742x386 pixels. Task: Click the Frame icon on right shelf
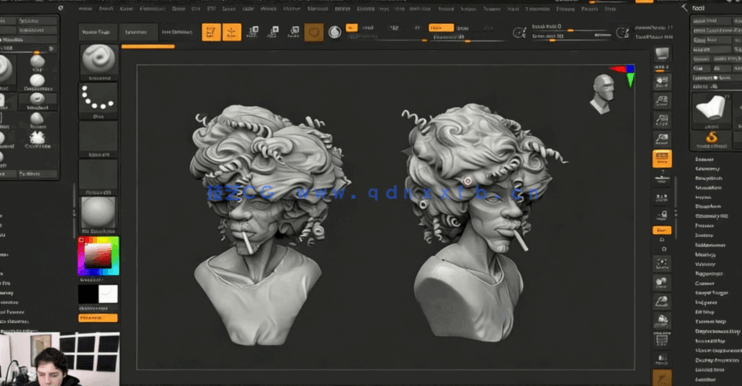[x=662, y=264]
